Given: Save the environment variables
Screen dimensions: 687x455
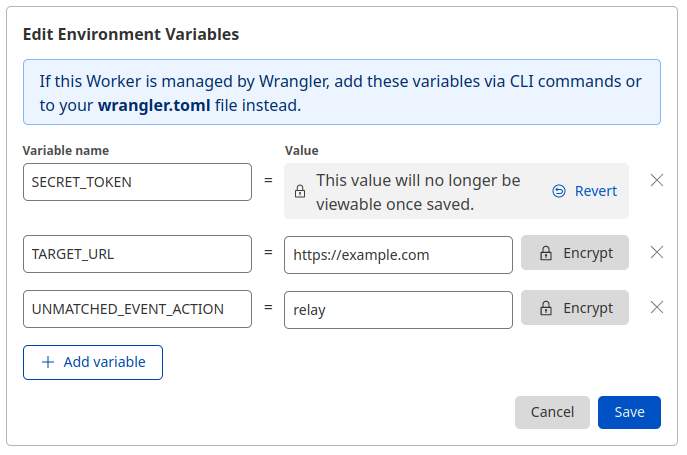Looking at the screenshot, I should [629, 412].
